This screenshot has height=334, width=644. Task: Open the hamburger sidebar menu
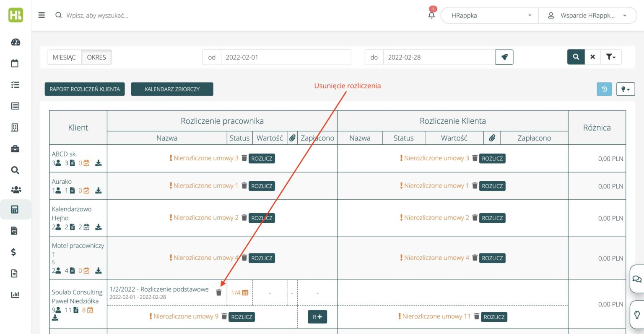(x=42, y=15)
